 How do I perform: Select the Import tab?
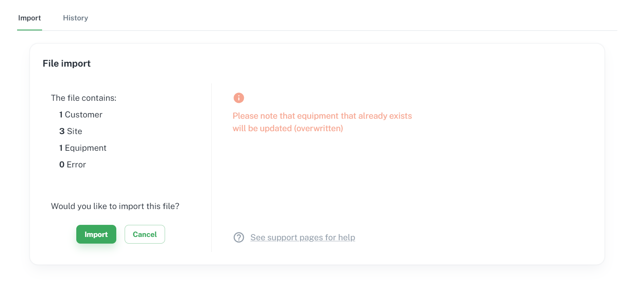(x=30, y=18)
